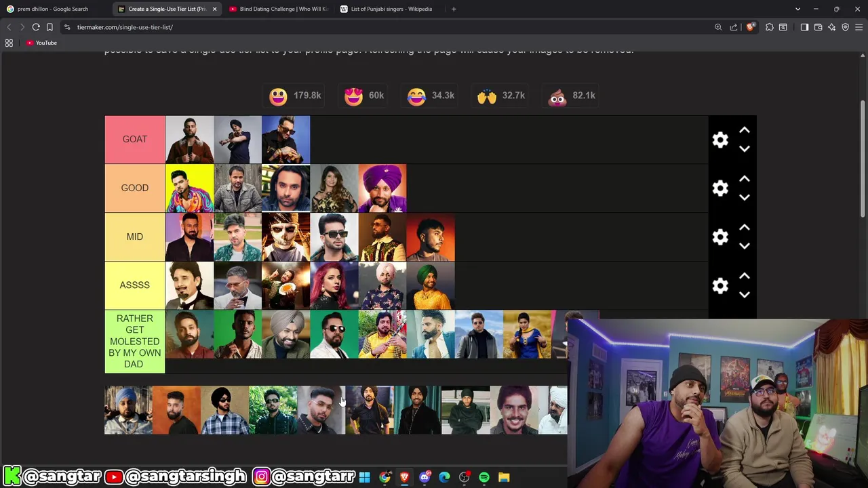Open settings gear for MID tier
868x488 pixels.
tap(720, 237)
